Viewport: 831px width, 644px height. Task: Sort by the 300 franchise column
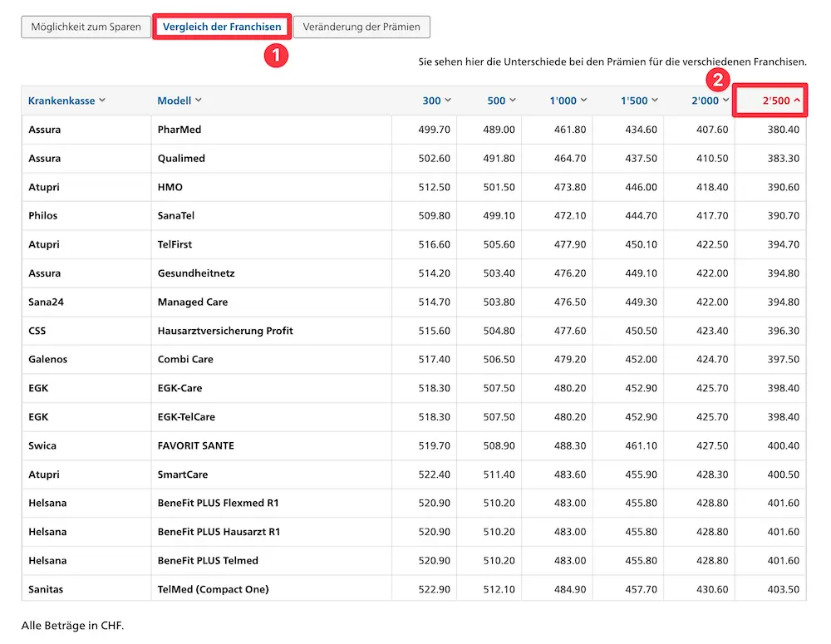tap(436, 100)
